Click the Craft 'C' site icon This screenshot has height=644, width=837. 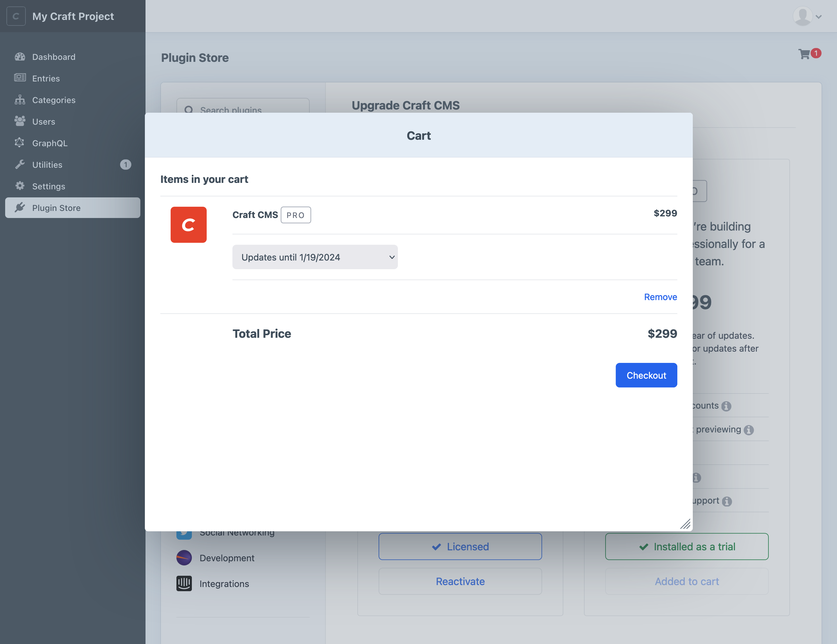[16, 16]
